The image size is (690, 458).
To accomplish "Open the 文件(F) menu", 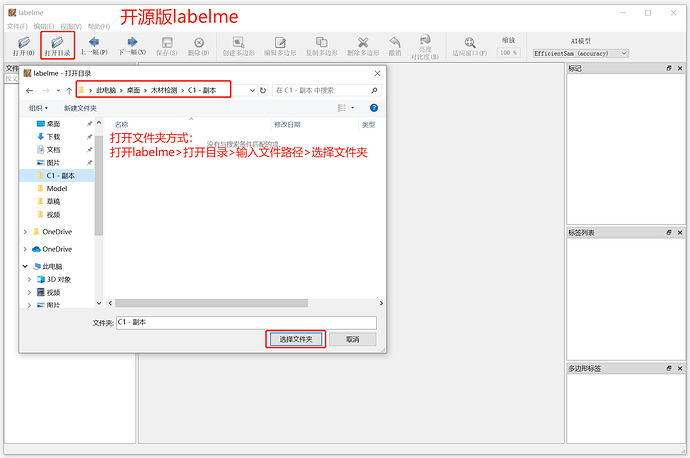I will pos(17,26).
